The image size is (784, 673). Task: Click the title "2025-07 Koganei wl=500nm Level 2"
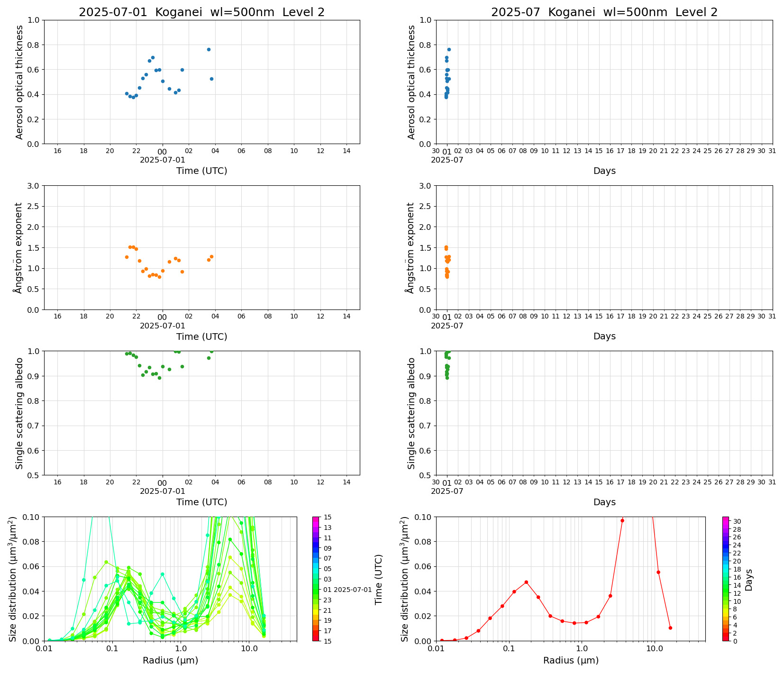click(x=604, y=12)
